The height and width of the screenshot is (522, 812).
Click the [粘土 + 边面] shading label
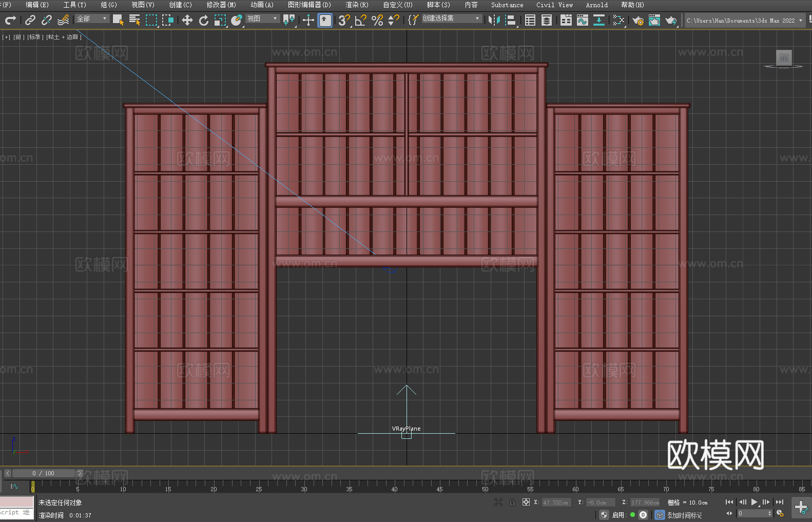point(64,37)
